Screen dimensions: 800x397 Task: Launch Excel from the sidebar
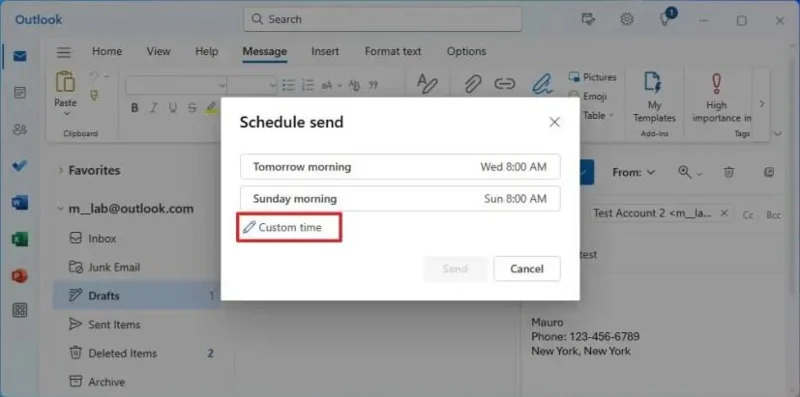20,239
